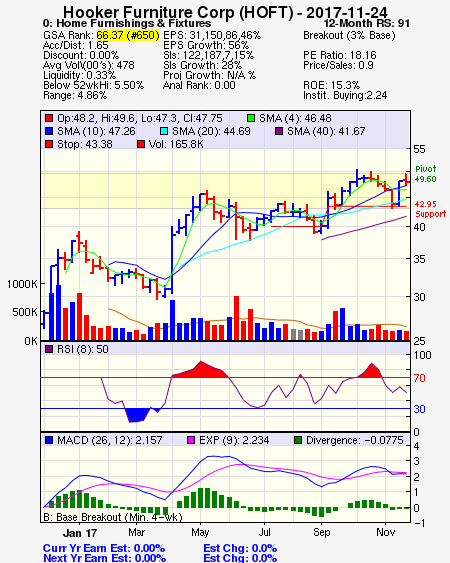Click the red Vol legend swatch
Image resolution: width=450 pixels, height=563 pixels.
coord(140,144)
